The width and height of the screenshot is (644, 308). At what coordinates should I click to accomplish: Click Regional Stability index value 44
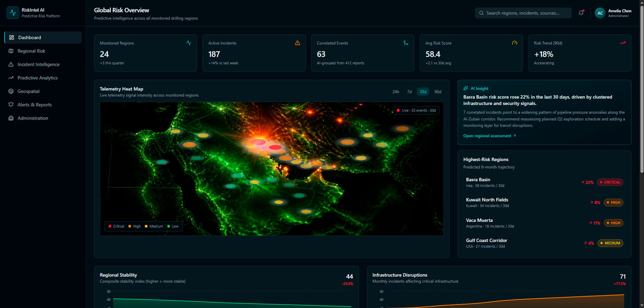[350, 277]
